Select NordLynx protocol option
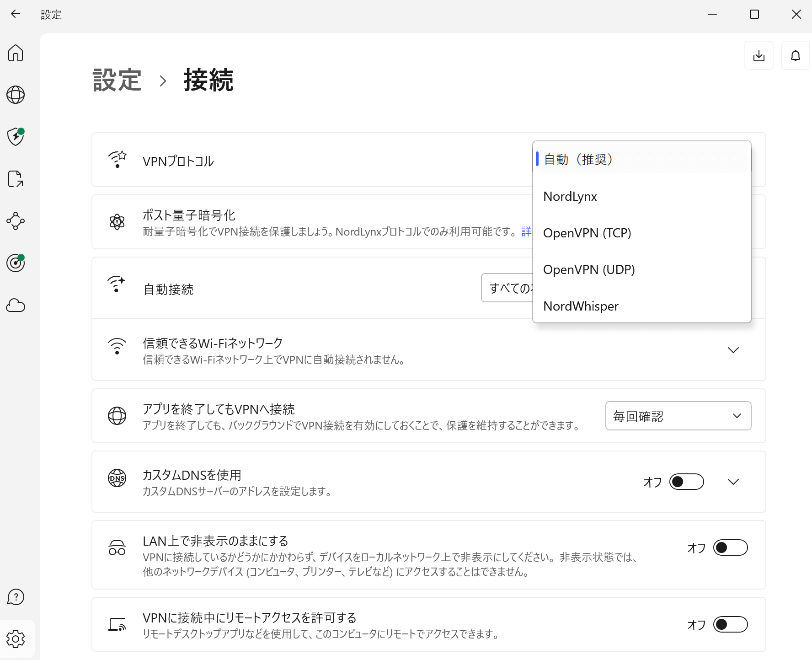812x660 pixels. click(642, 196)
